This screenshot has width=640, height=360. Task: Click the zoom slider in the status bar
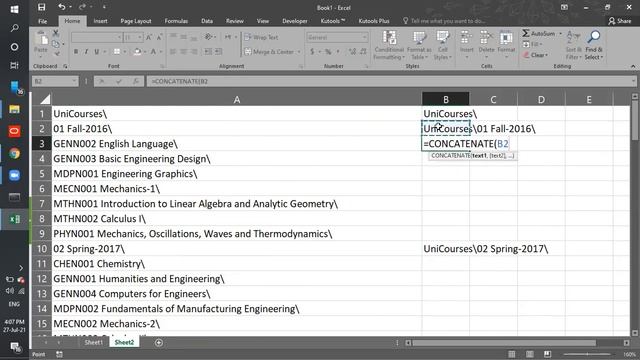pos(587,354)
